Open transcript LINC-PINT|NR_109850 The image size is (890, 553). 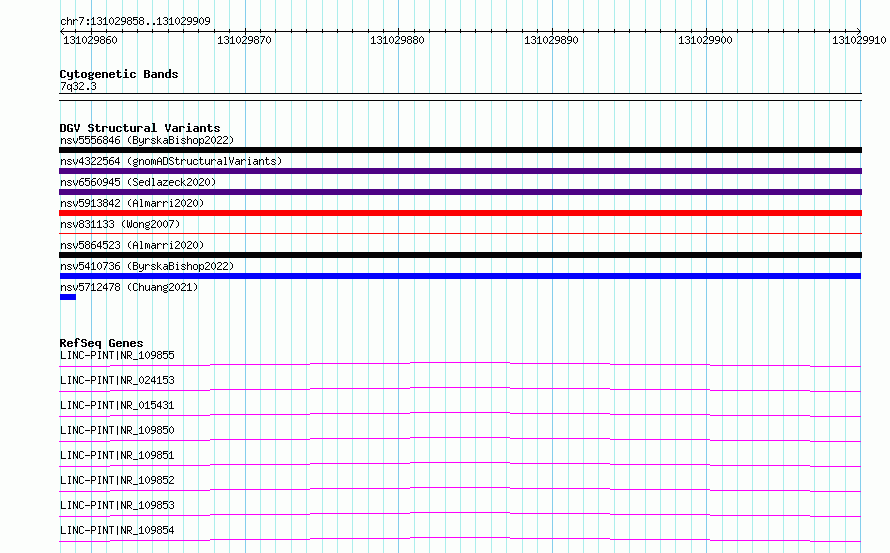(117, 430)
